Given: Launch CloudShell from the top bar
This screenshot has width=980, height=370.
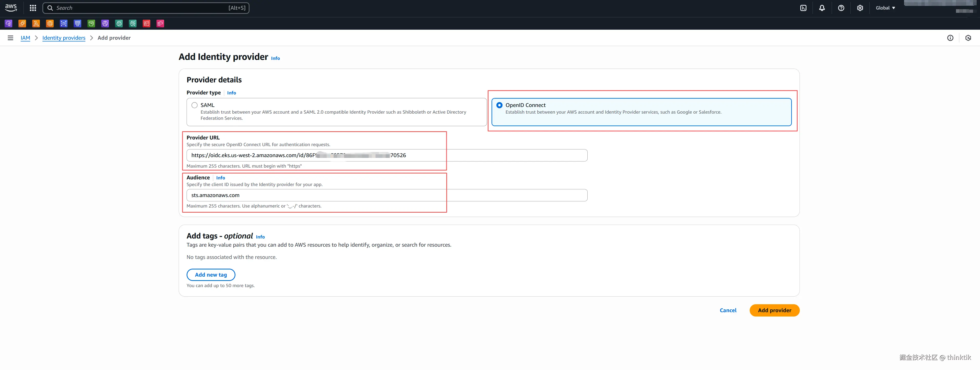Looking at the screenshot, I should tap(803, 8).
